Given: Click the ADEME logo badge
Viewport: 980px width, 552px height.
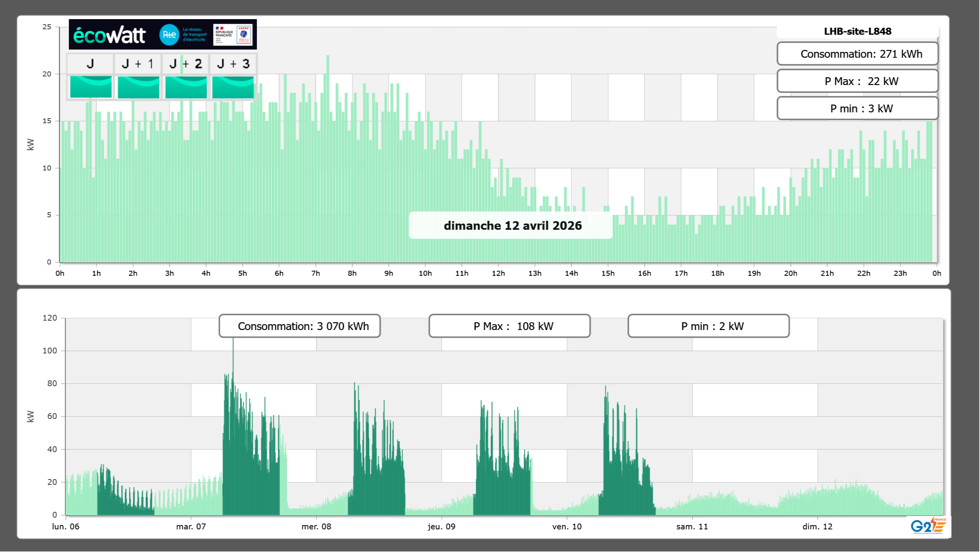Looking at the screenshot, I should [244, 35].
